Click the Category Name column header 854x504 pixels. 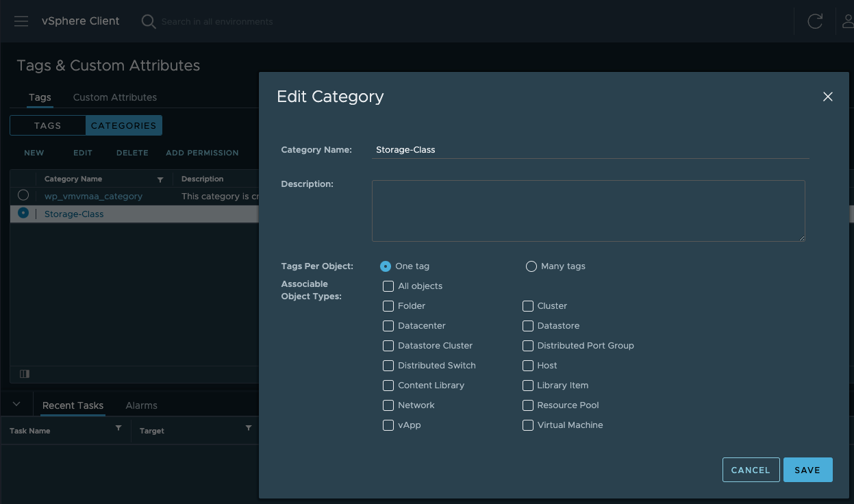coord(73,179)
